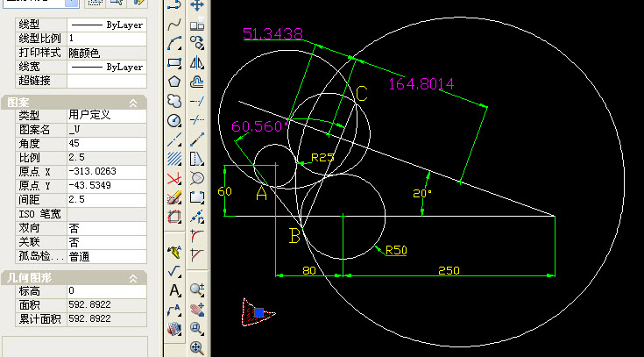
Task: Click the arc-aligned text icon
Action: click(x=174, y=311)
